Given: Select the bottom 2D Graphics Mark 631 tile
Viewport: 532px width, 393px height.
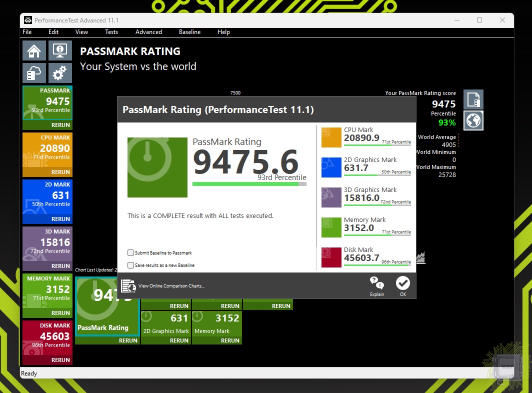Looking at the screenshot, I should [x=166, y=323].
